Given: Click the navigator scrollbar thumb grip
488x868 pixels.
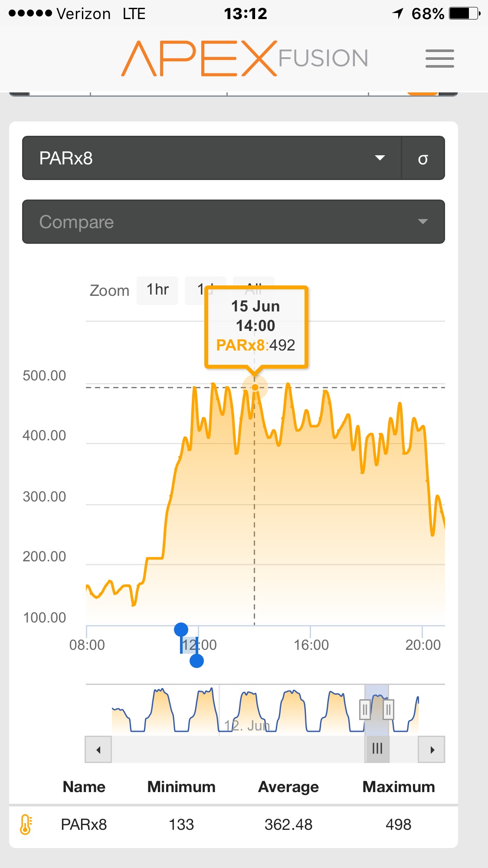Looking at the screenshot, I should 377,749.
